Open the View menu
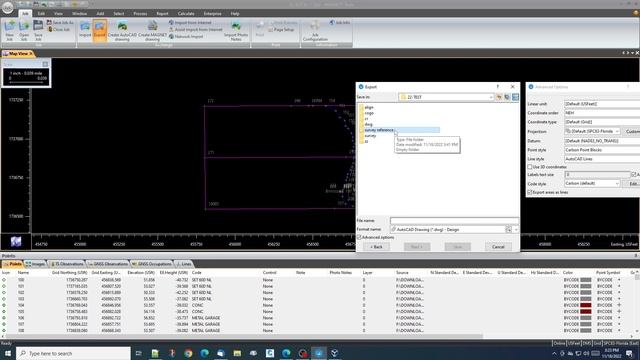Image resolution: width=640 pixels, height=360 pixels. (58, 13)
